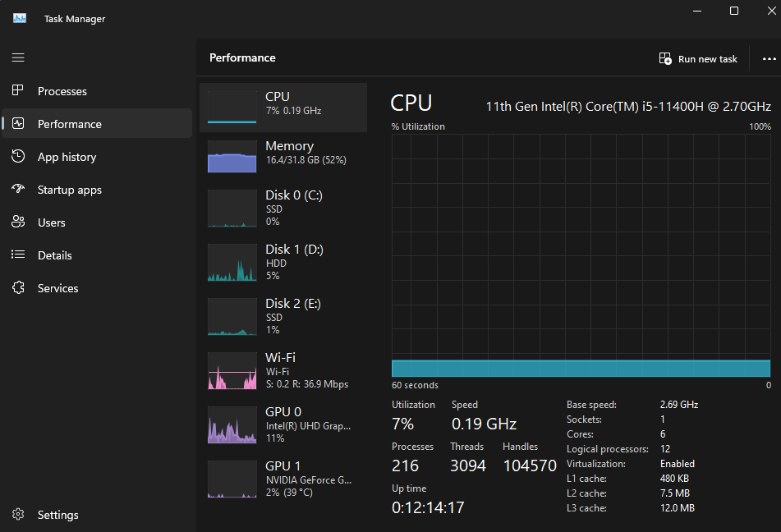Click the 104570 handles count
This screenshot has width=781, height=532.
tap(530, 465)
